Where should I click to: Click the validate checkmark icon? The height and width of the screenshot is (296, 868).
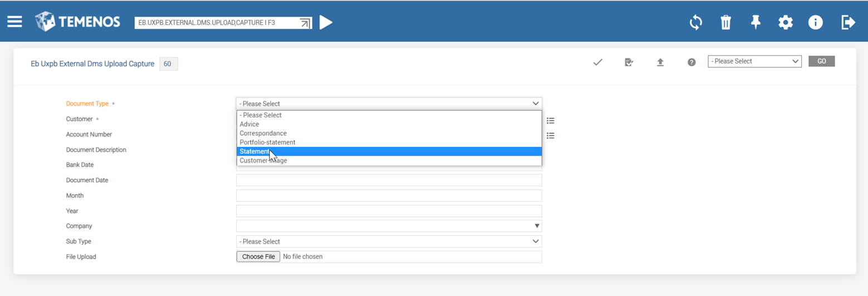point(598,62)
